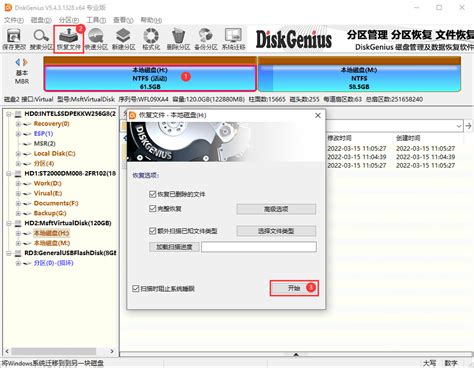This screenshot has height=368, width=474.
Task: Click the 创建时间 column header
Action: click(x=408, y=138)
